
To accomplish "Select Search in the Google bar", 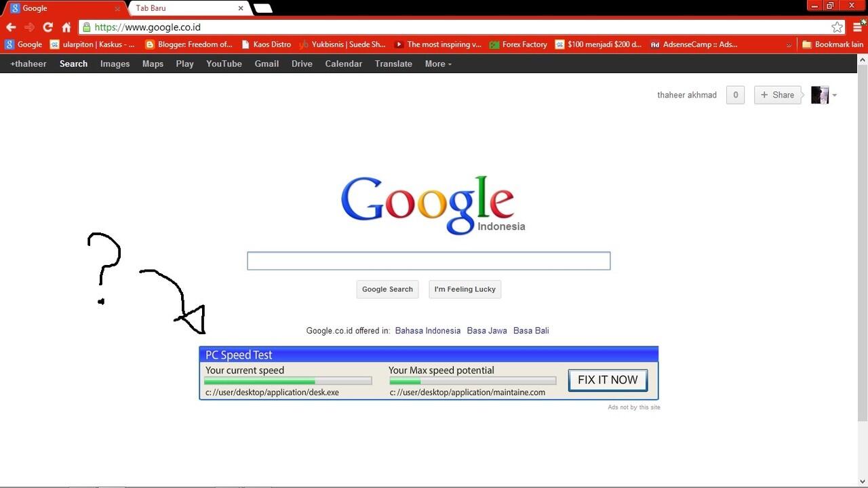I will [x=73, y=64].
